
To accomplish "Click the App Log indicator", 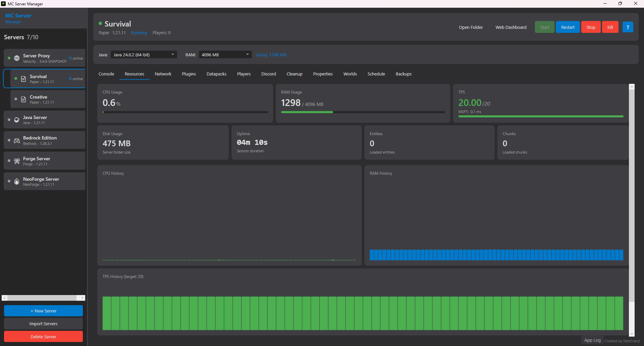I will 592,340.
